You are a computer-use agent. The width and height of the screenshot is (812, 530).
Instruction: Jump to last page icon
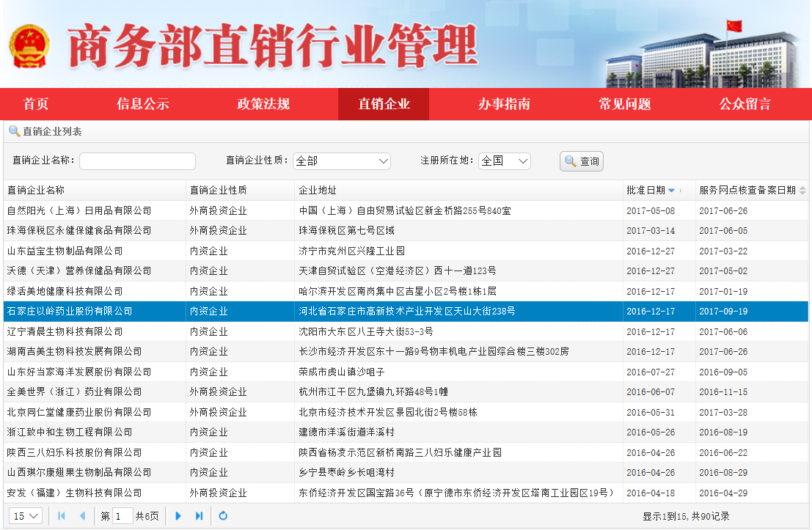199,516
